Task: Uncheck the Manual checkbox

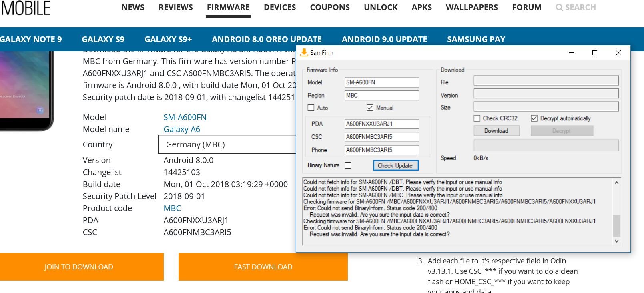Action: point(370,108)
